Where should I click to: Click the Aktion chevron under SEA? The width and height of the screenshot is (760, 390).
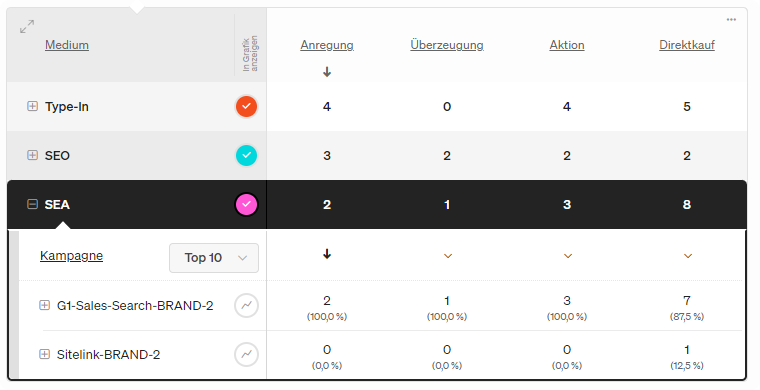(568, 256)
